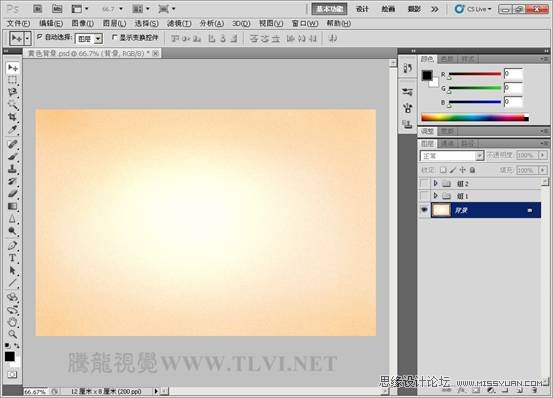Activate the 基本功能 workspace button

tap(329, 9)
